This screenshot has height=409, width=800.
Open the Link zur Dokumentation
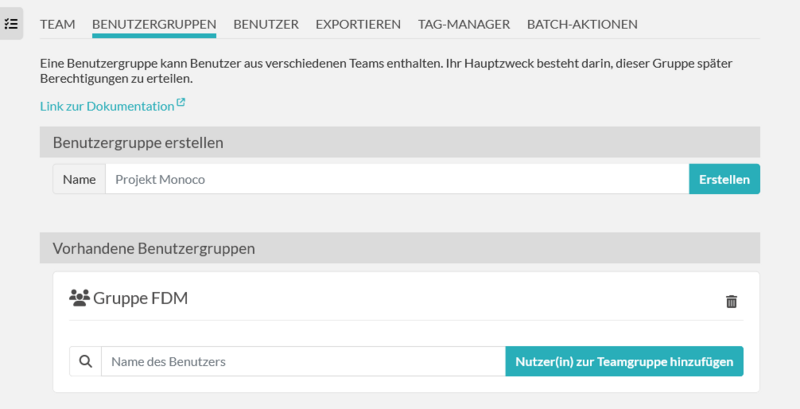tap(107, 106)
